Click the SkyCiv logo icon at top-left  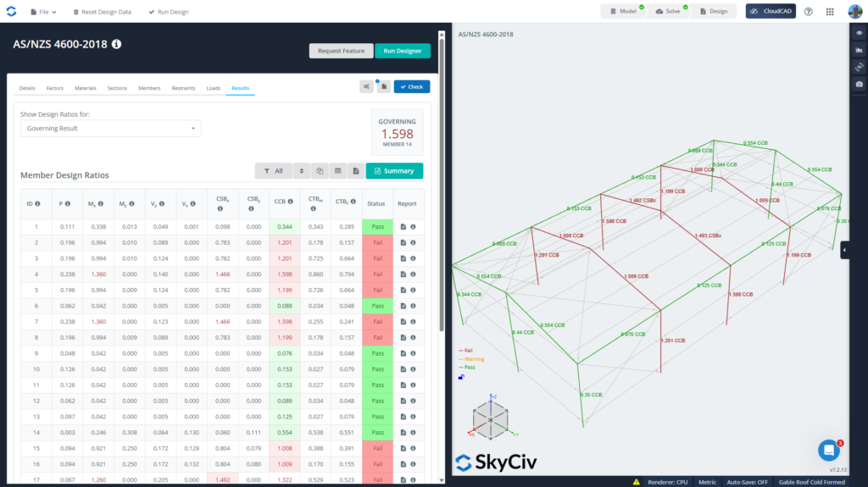tap(11, 11)
